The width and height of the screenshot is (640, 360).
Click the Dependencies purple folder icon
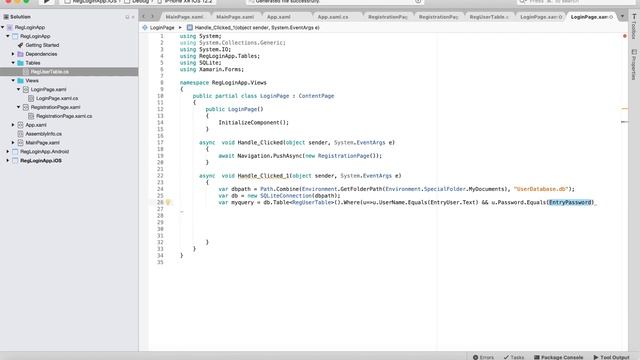point(20,54)
